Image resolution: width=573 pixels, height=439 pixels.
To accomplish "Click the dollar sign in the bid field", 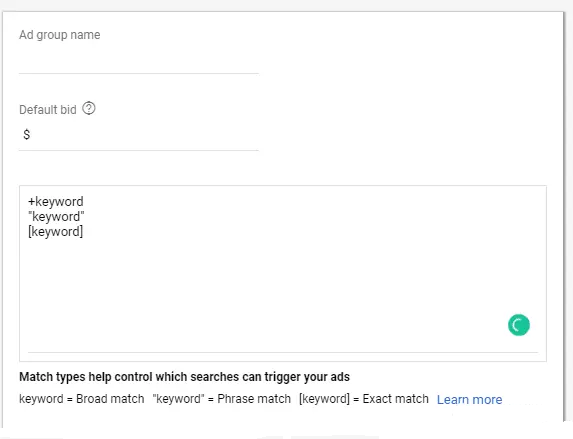I will coord(26,135).
